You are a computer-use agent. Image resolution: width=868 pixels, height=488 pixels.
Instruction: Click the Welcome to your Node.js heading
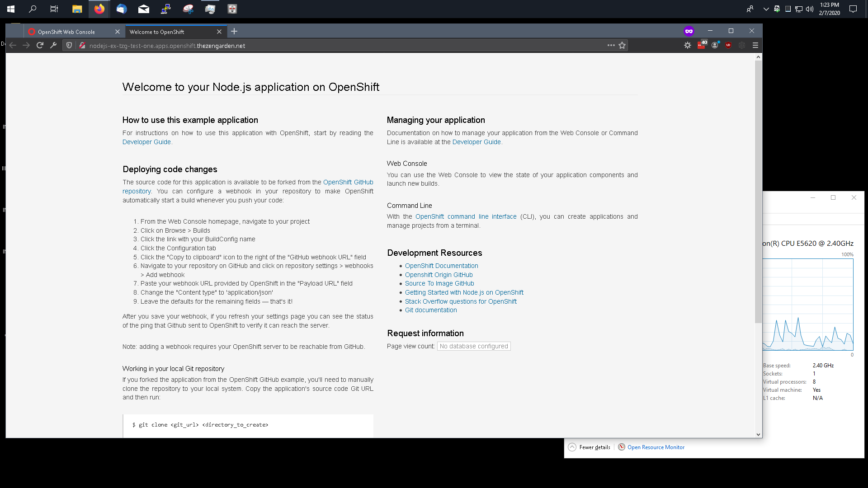(x=250, y=87)
